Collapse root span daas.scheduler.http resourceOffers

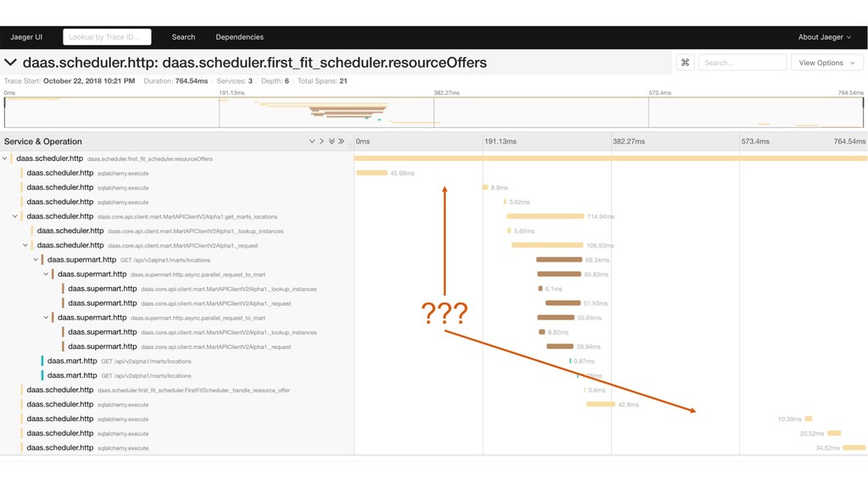tap(5, 158)
